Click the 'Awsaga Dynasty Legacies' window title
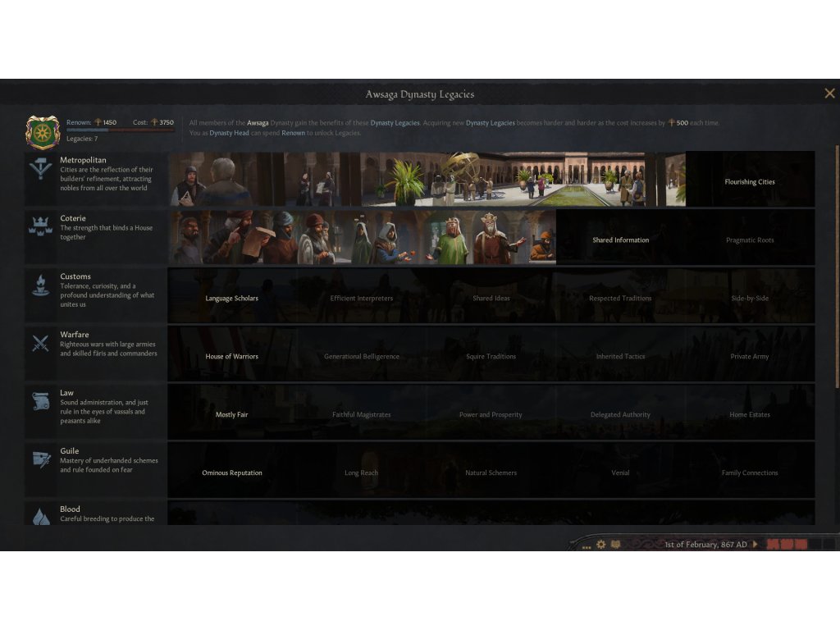 click(x=419, y=94)
